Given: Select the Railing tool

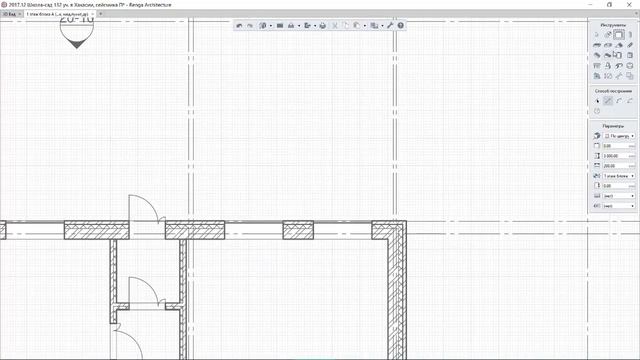Looking at the screenshot, I should pyautogui.click(x=597, y=66).
